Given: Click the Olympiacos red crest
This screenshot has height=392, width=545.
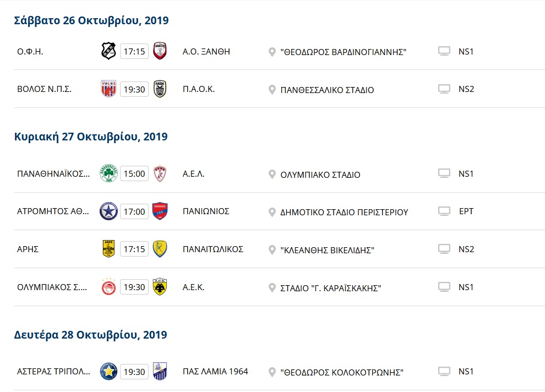Looking at the screenshot, I should (x=108, y=287).
